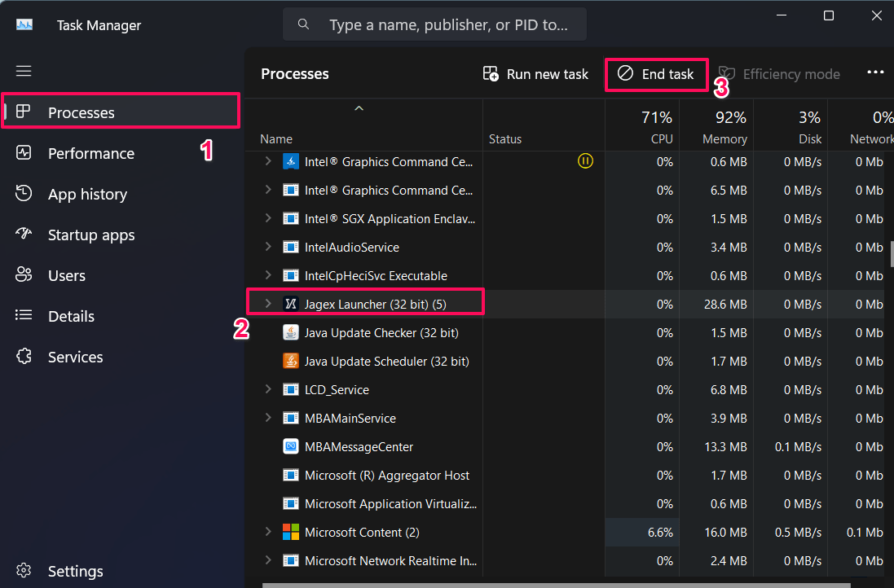The height and width of the screenshot is (588, 894).
Task: Sort by the Name column header
Action: point(364,125)
